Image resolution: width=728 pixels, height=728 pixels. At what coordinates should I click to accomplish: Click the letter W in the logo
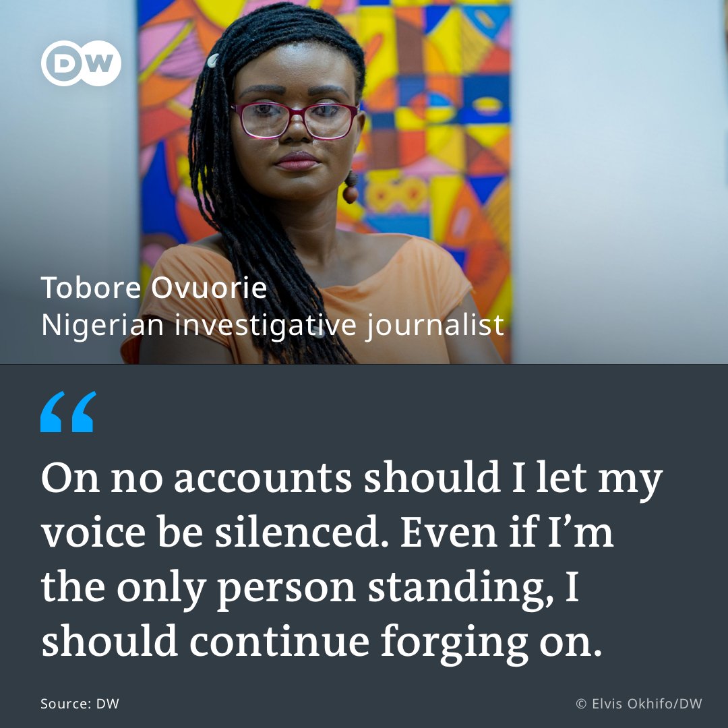99,63
